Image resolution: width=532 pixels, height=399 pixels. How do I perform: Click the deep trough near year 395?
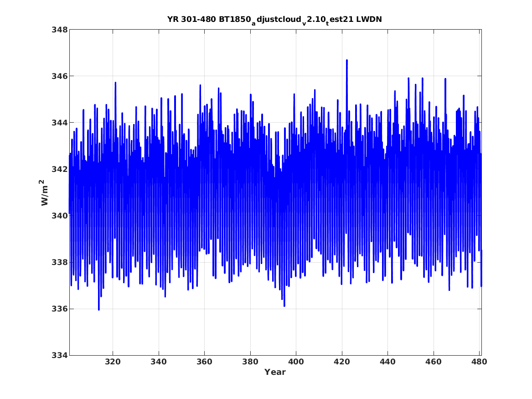284,306
